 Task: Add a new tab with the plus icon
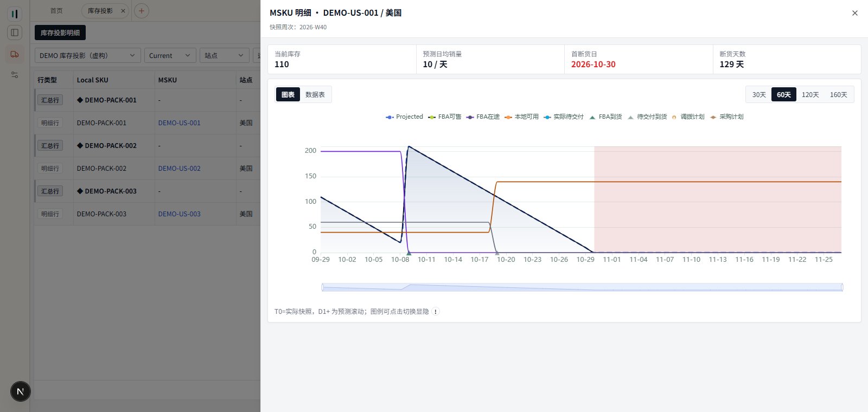tap(142, 11)
